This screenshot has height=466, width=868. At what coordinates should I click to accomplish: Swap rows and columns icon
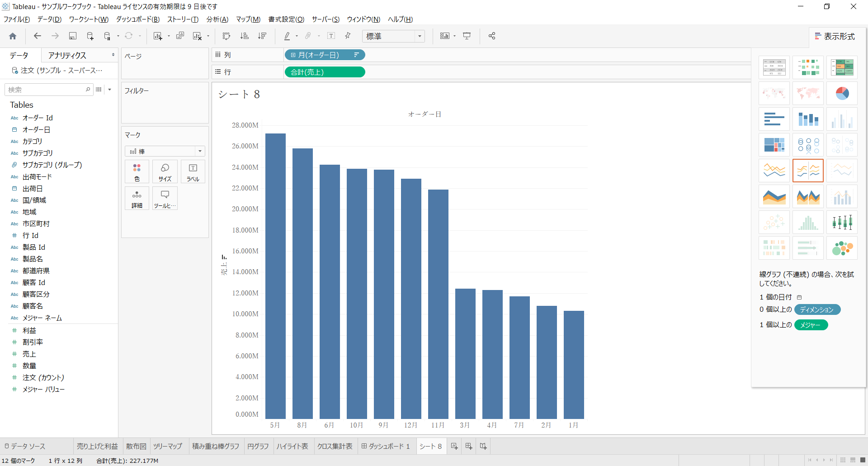pyautogui.click(x=226, y=36)
